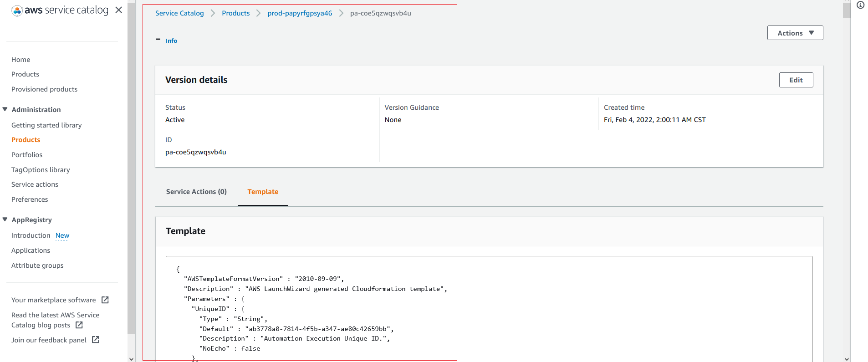Click the Edit button in Version details
The image size is (868, 362).
coord(796,80)
